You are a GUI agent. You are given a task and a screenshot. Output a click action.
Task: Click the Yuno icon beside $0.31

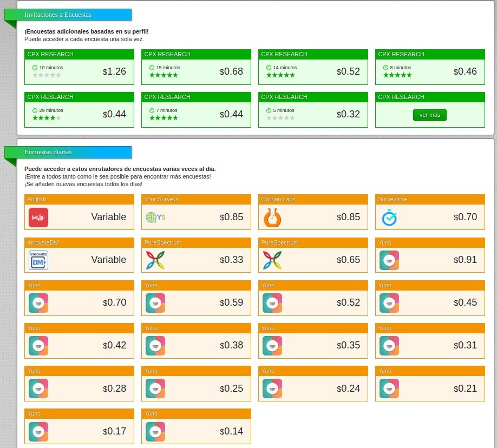389,346
